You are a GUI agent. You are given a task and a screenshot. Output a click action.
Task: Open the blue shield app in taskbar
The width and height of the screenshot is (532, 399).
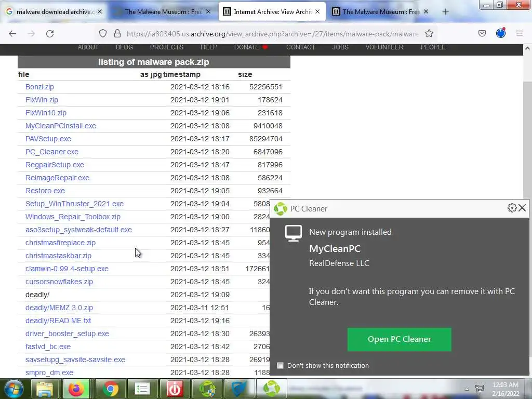coord(240,389)
